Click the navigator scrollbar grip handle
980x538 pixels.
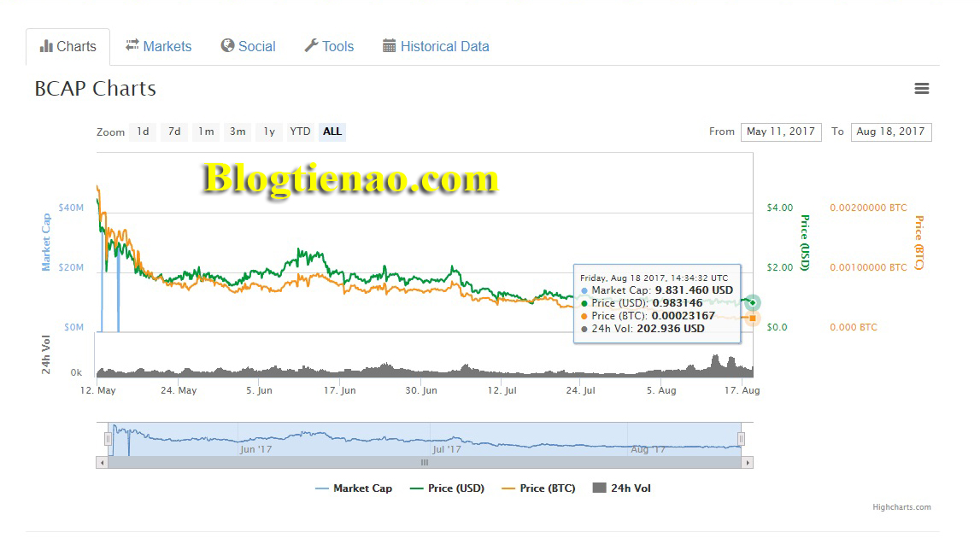pos(425,463)
